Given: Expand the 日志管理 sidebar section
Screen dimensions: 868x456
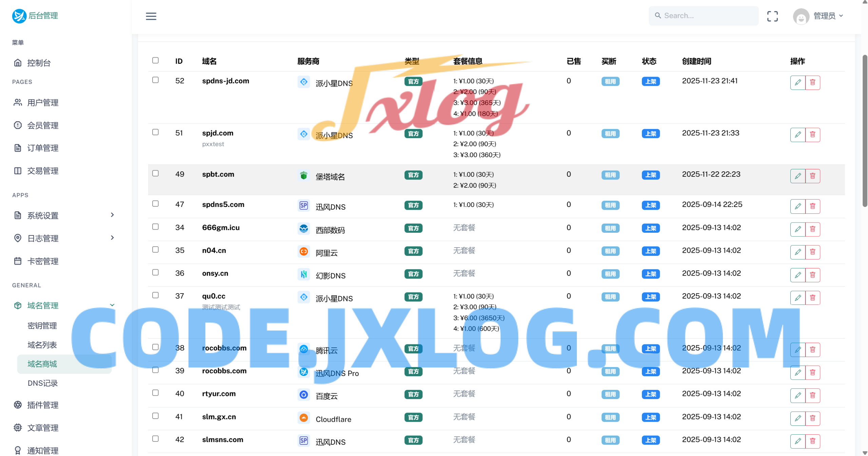Looking at the screenshot, I should click(x=112, y=238).
